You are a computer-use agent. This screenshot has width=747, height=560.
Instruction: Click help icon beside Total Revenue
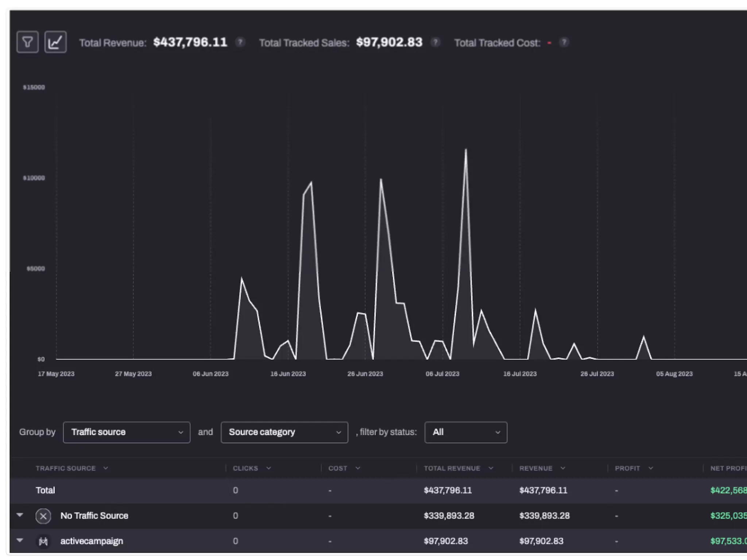(240, 42)
